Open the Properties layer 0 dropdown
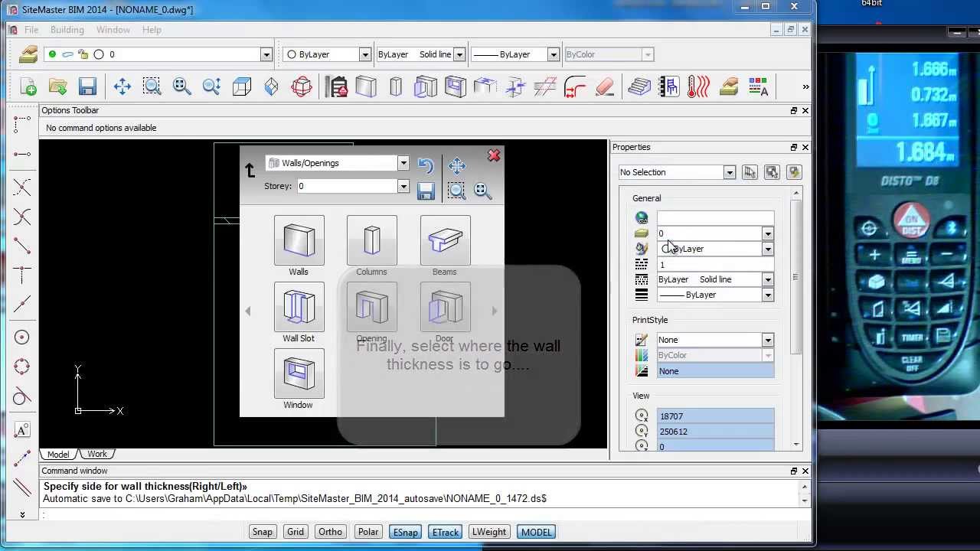This screenshot has height=551, width=980. pos(767,233)
